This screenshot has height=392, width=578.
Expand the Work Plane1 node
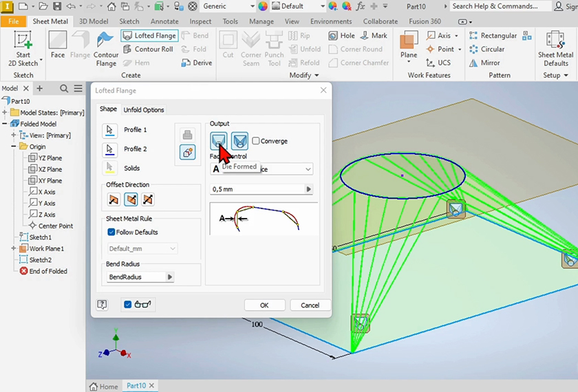click(x=14, y=248)
